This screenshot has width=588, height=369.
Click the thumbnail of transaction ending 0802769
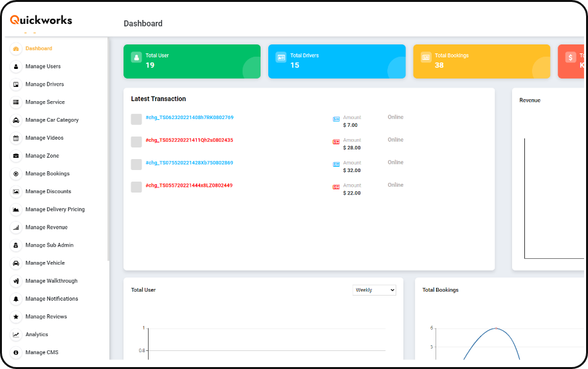coord(136,119)
